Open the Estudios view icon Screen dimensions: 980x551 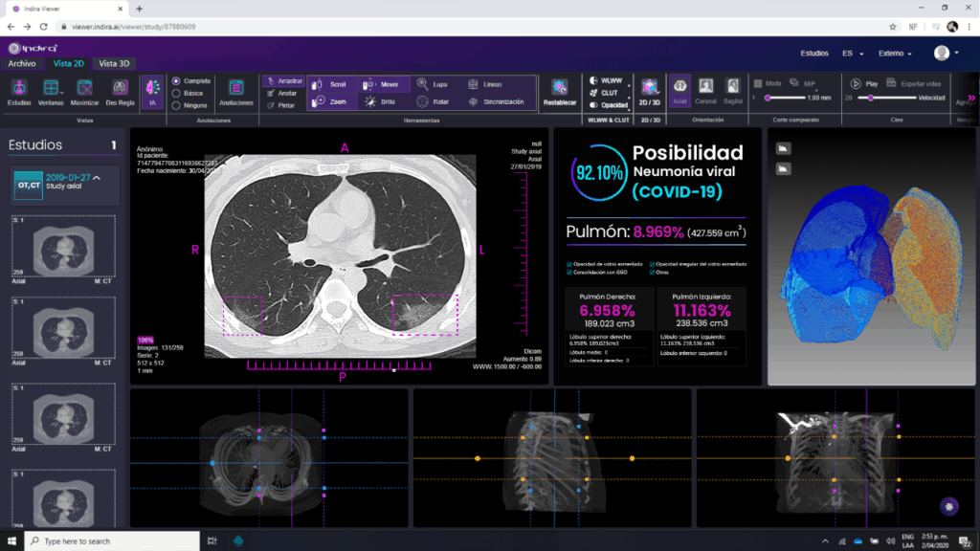[19, 89]
